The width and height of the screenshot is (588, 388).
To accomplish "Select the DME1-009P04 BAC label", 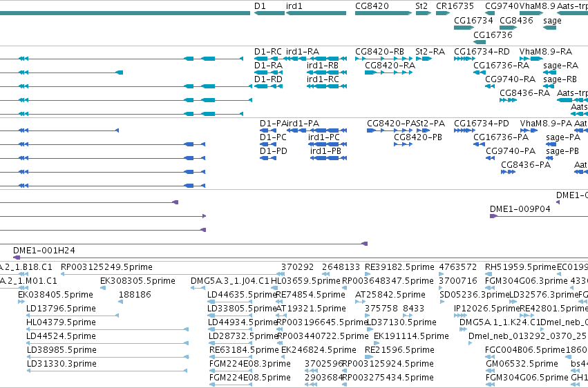I will 520,209.
